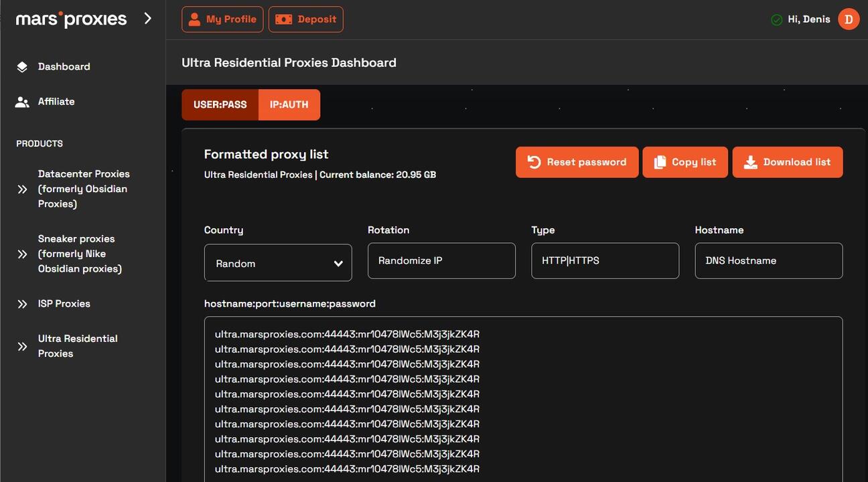Open the Country dropdown set to Random
Image resolution: width=868 pixels, height=482 pixels.
[278, 263]
